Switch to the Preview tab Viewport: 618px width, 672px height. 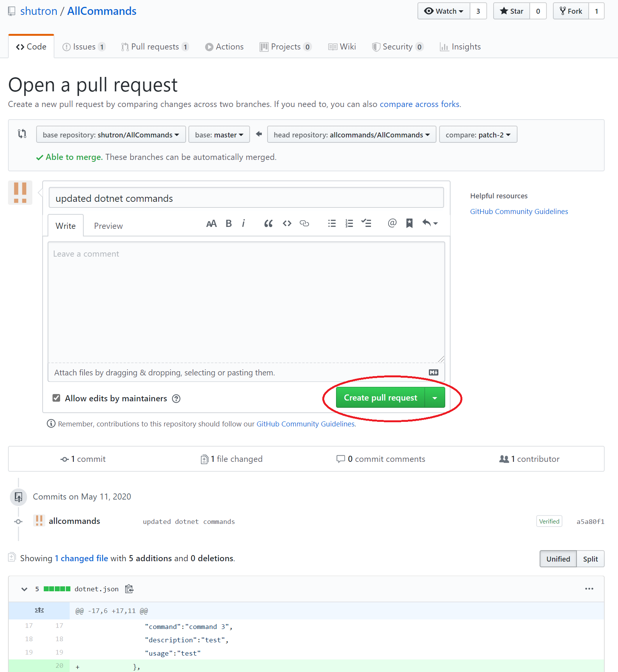point(108,226)
